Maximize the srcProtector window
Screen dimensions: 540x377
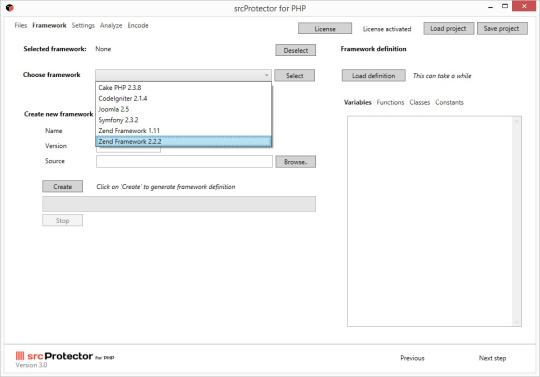tap(505, 7)
